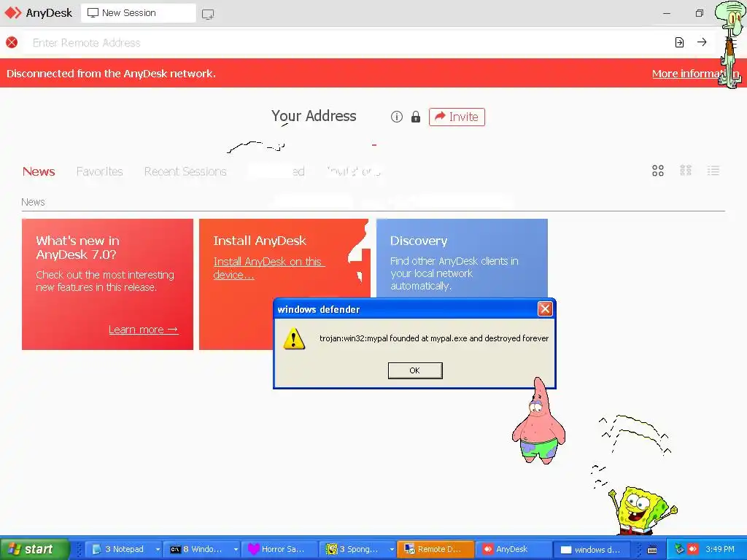Select the News tab
The height and width of the screenshot is (560, 747).
[x=39, y=171]
